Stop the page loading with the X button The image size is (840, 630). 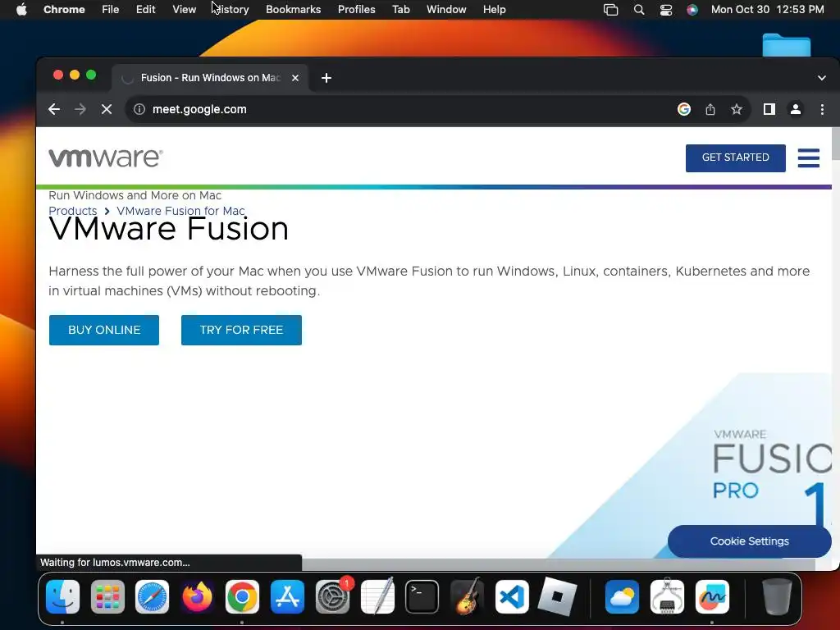tap(107, 109)
